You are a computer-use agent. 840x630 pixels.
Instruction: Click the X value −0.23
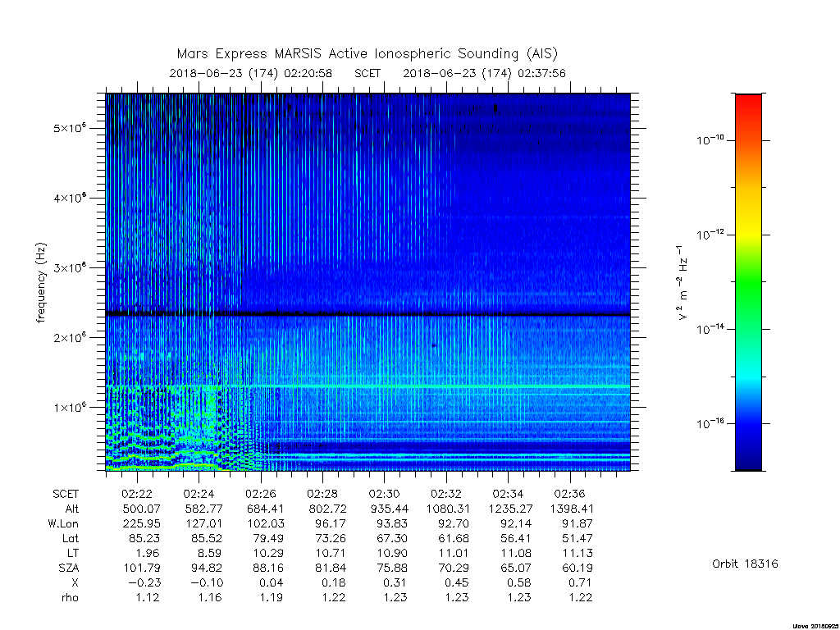pyautogui.click(x=145, y=583)
